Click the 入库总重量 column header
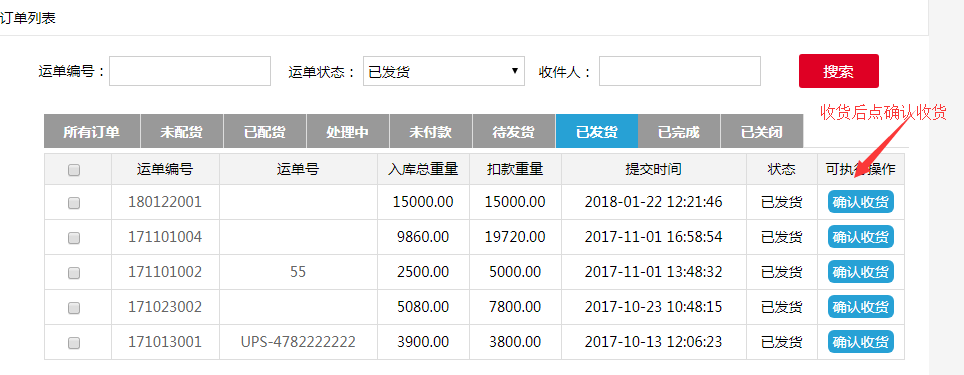The width and height of the screenshot is (964, 375). pos(423,170)
